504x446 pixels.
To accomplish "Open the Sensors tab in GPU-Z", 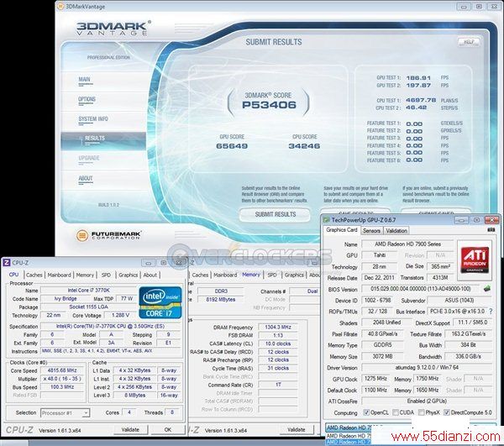I will (371, 231).
